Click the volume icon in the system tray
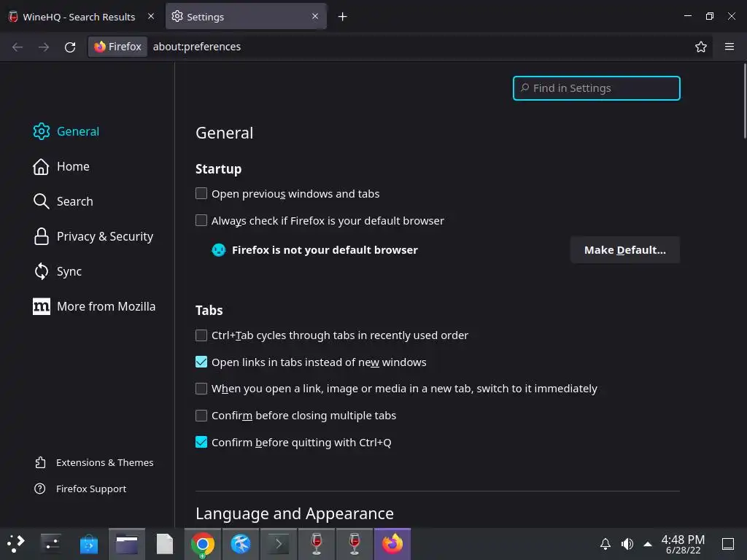 coord(627,544)
